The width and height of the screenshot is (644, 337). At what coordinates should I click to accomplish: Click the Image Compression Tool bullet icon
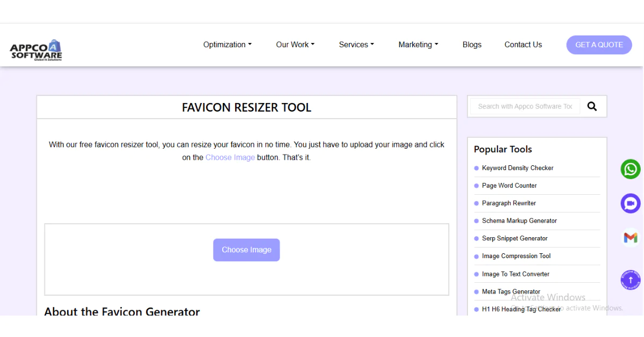tap(476, 256)
